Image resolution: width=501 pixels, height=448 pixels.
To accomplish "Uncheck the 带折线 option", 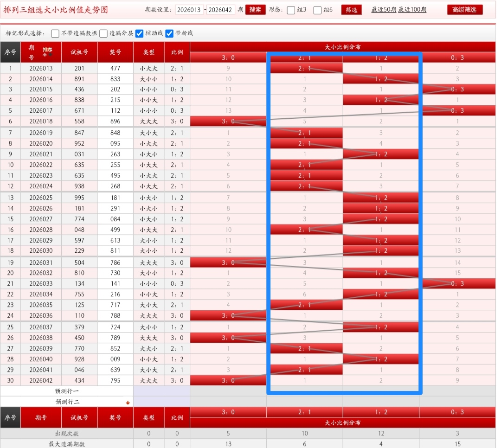I will click(x=169, y=33).
